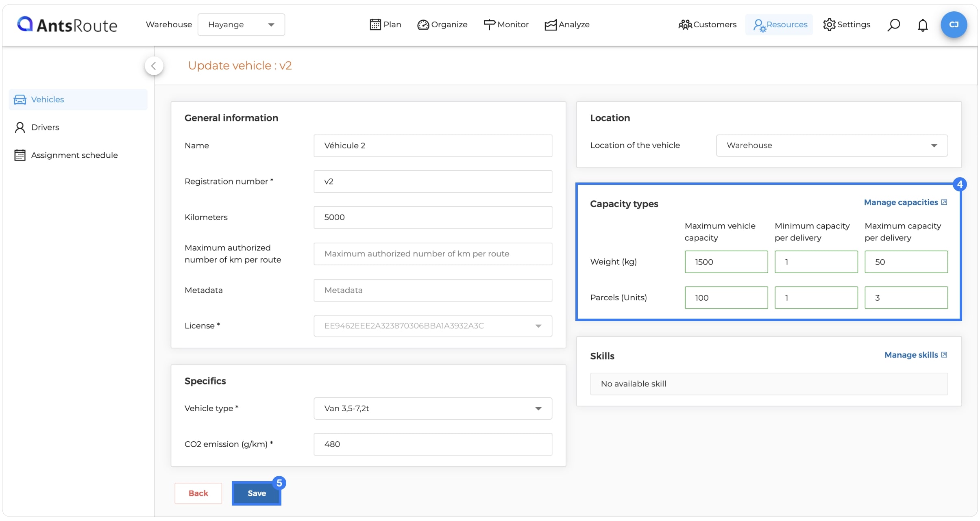Click external-link icon beside Manage capacities
This screenshot has height=521, width=980.
click(944, 202)
